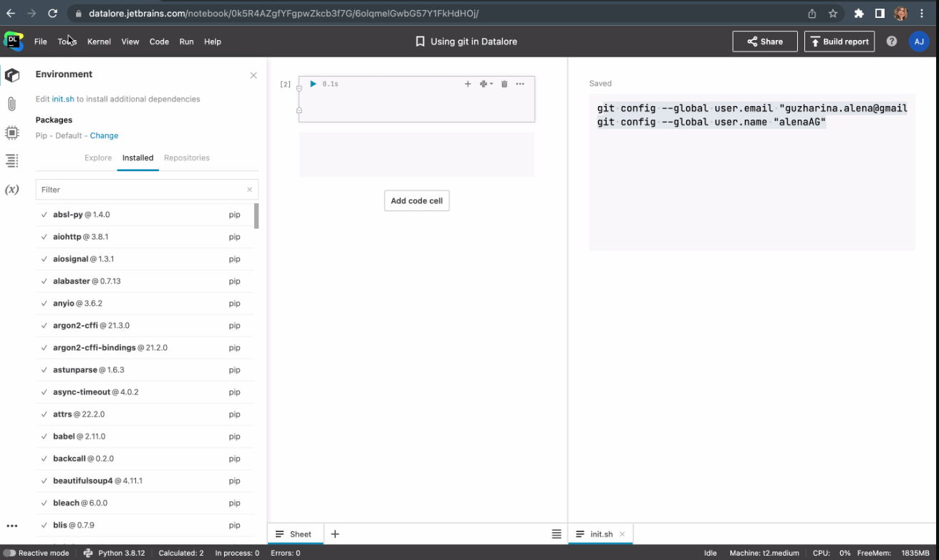Viewport: 939px width, 560px height.
Task: Run the code cell with play icon
Action: click(313, 84)
